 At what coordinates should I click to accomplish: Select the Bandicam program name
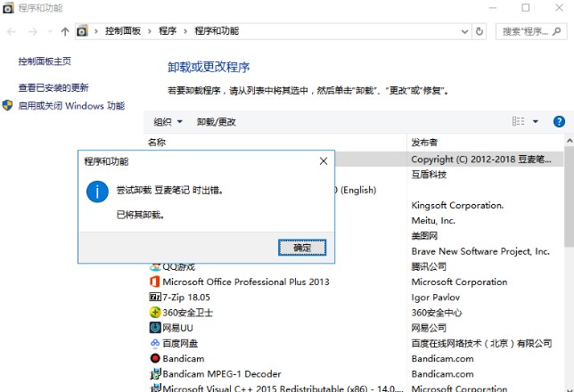tap(184, 359)
